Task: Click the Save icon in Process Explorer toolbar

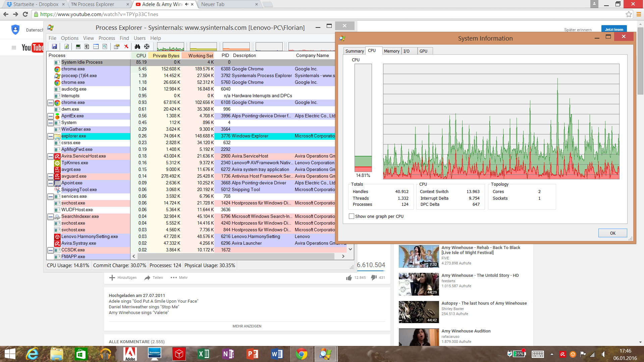Action: (x=54, y=47)
